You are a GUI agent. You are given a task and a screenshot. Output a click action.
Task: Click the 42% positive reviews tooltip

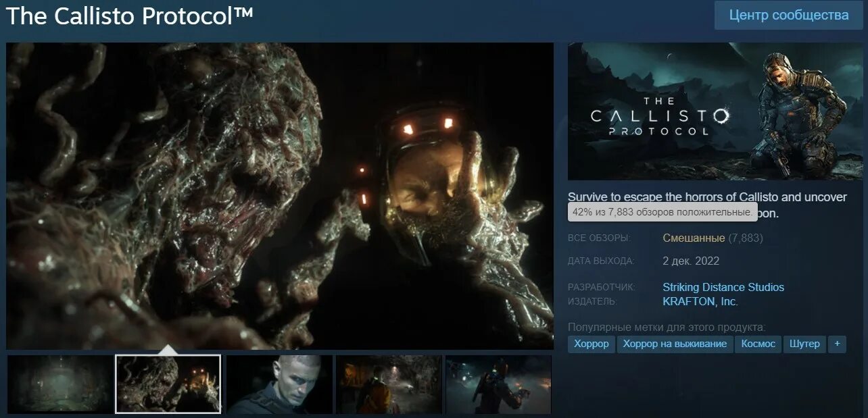click(662, 212)
